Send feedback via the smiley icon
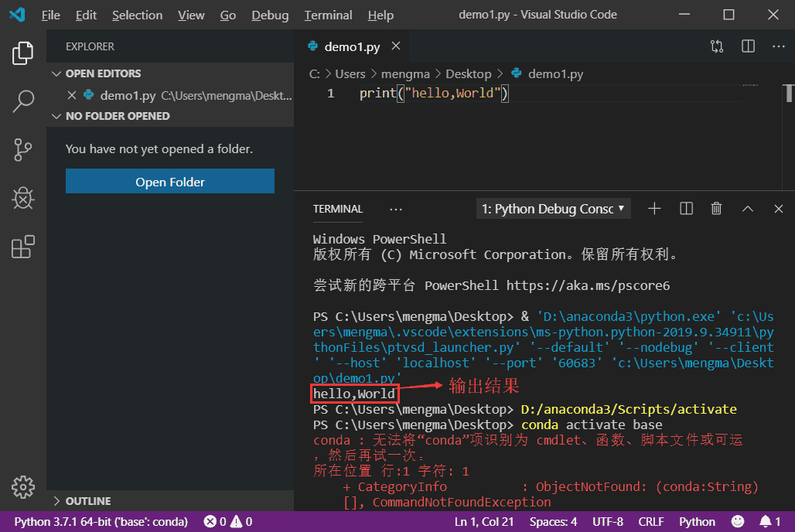Image resolution: width=795 pixels, height=532 pixels. [x=737, y=521]
